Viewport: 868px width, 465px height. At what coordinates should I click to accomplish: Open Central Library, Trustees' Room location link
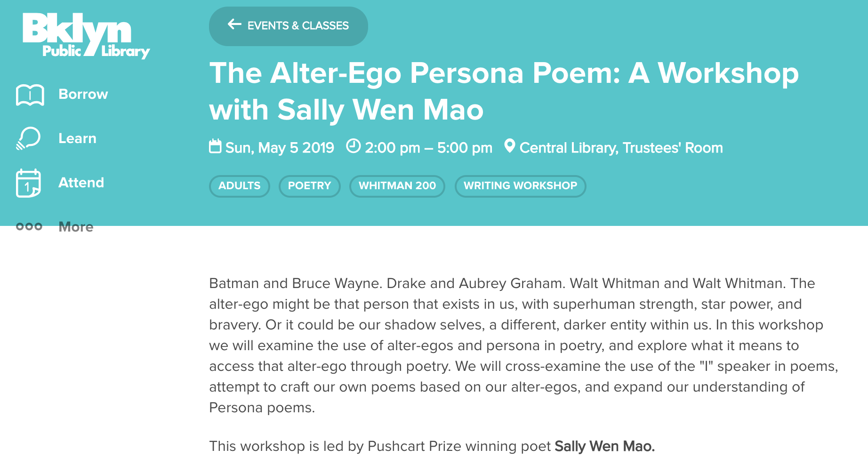(621, 148)
